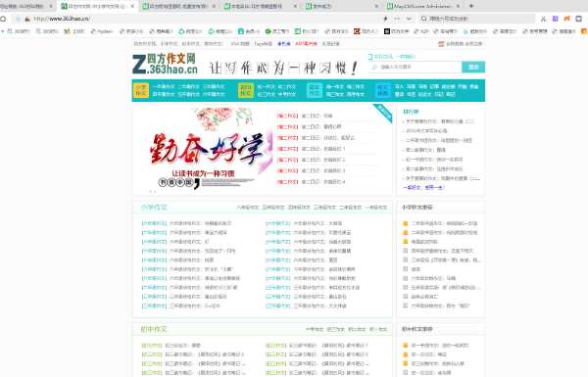Screen dimensions: 588x377
Task: Click the 初中作文 section heading
Action: pos(154,329)
